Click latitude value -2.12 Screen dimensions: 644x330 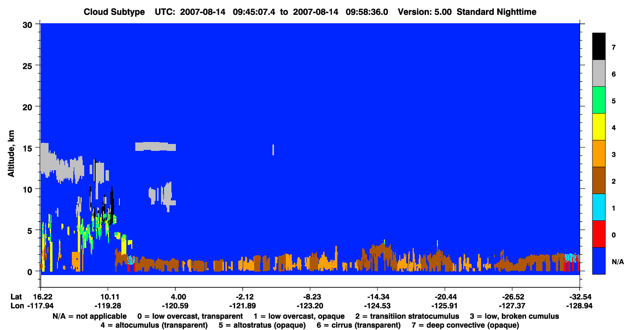coord(243,297)
